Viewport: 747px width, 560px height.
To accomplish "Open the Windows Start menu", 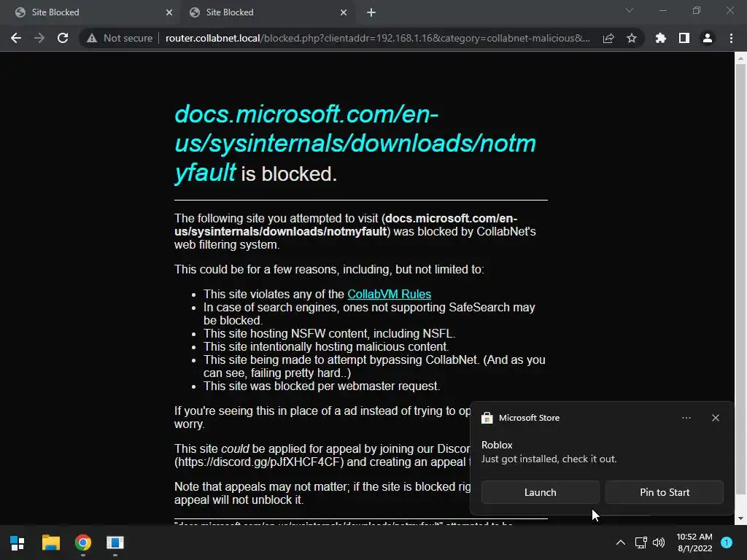I will pyautogui.click(x=18, y=542).
